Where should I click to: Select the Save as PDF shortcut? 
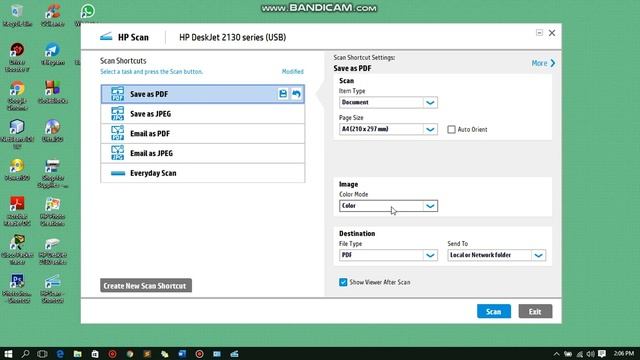point(202,94)
